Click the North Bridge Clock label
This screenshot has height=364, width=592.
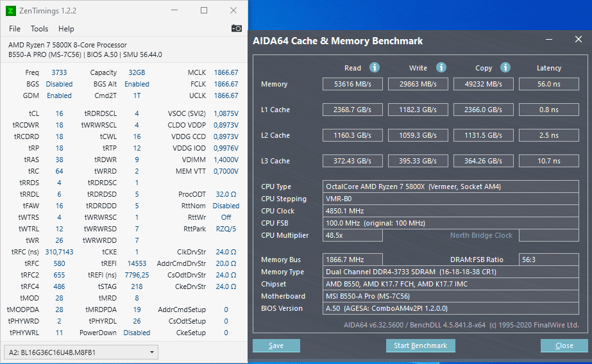481,235
